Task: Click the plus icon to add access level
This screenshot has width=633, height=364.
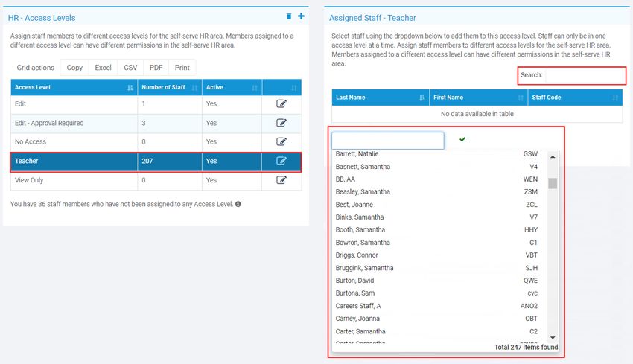Action: [x=301, y=16]
